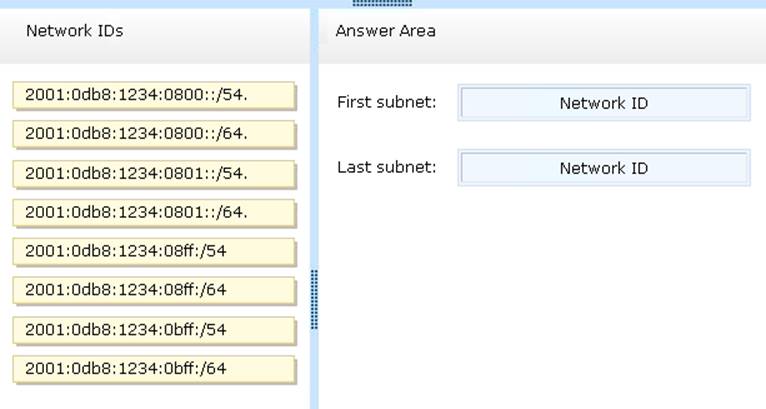Click the First subnet Network ID box

(x=603, y=103)
